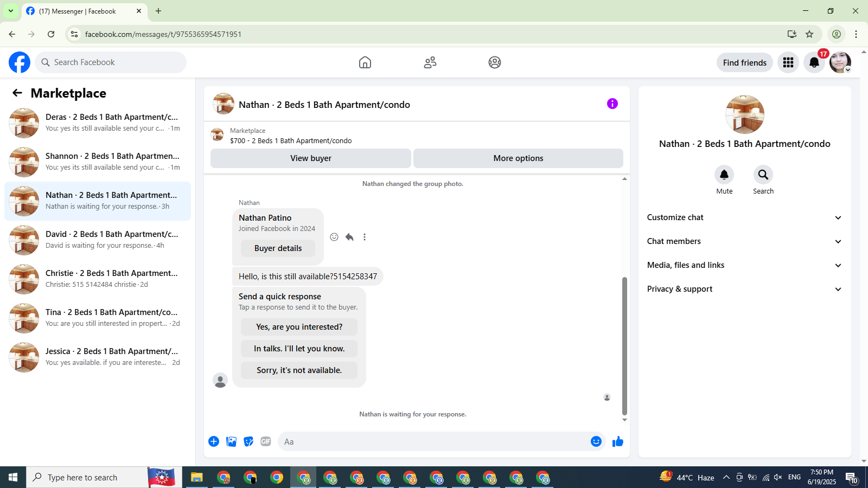Open File Explorer from the taskbar
868x488 pixels.
(196, 478)
